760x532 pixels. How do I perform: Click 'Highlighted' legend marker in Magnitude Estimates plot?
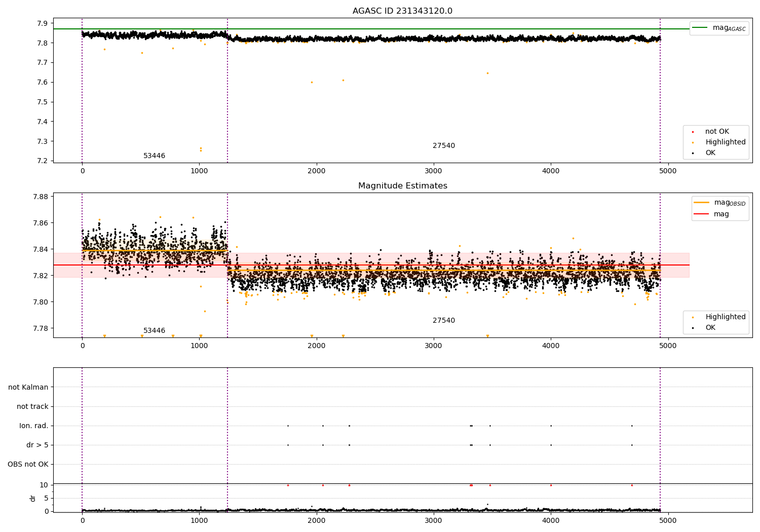click(x=693, y=317)
